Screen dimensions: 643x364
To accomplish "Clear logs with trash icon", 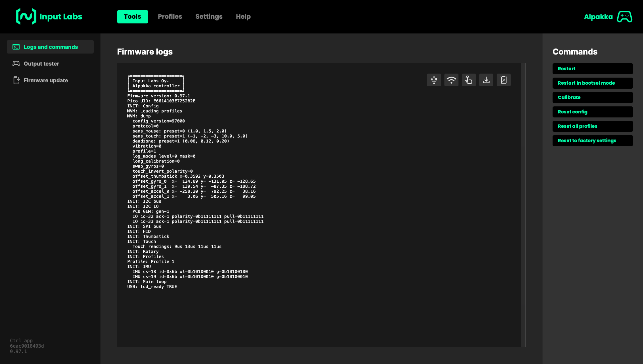I will point(503,80).
